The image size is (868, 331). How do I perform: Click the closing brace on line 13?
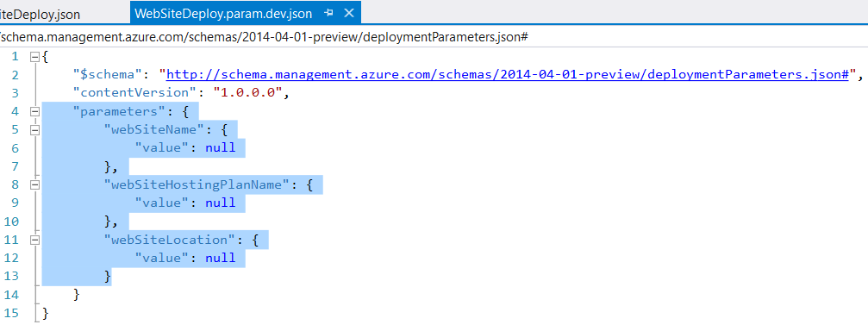(108, 276)
